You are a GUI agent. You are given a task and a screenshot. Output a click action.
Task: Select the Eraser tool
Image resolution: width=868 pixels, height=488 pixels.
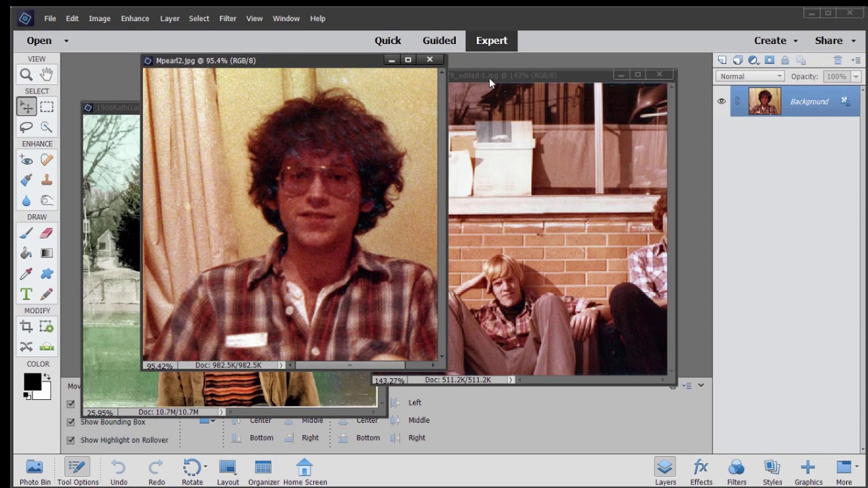(47, 233)
